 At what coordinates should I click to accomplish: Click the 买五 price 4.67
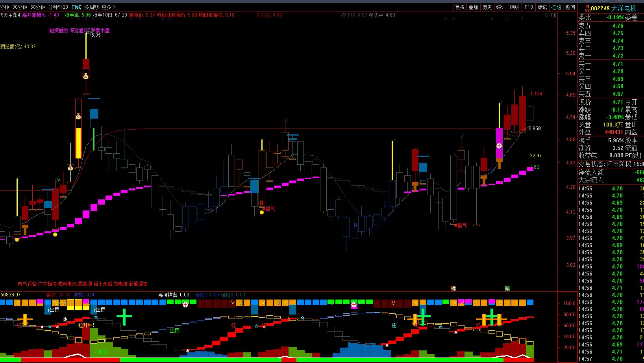coord(618,94)
